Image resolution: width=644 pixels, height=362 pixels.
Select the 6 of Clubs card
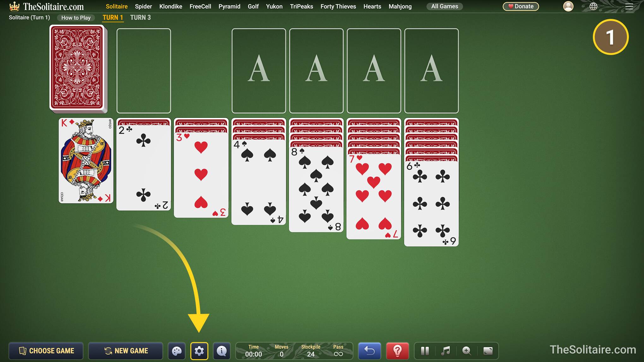(x=432, y=204)
